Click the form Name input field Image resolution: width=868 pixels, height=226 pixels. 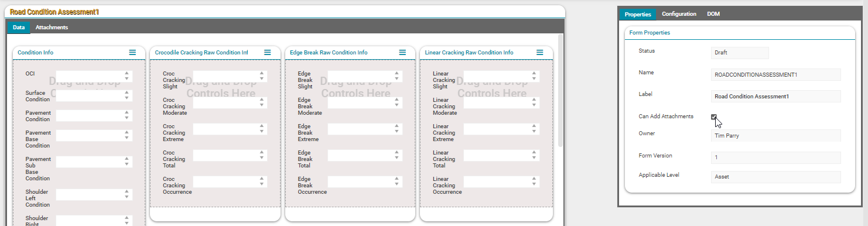(x=775, y=74)
